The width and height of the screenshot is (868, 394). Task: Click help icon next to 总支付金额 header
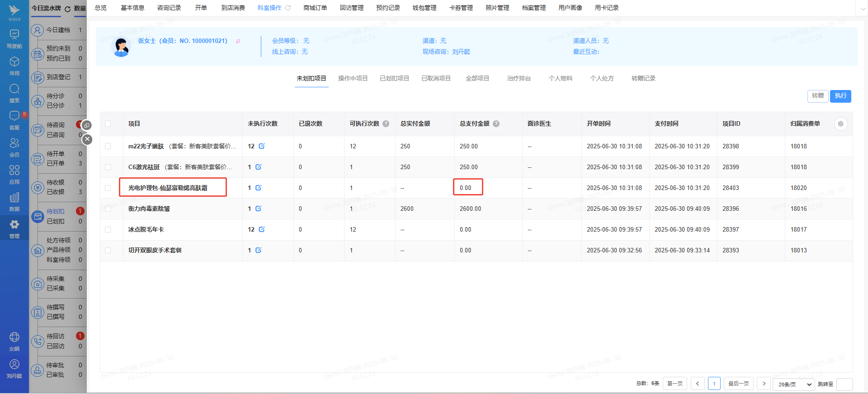[x=496, y=124]
